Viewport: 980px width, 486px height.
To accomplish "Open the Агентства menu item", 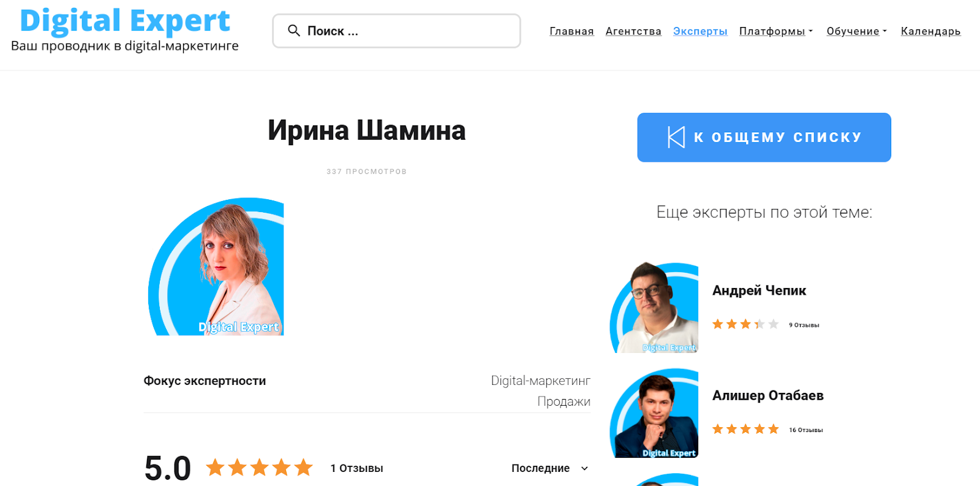I will (x=633, y=31).
